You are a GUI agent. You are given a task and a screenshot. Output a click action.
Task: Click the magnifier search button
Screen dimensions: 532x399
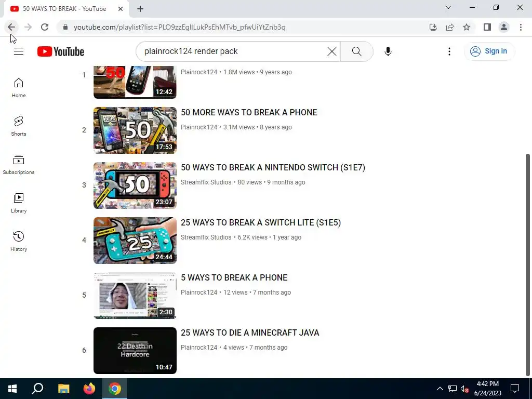click(356, 51)
